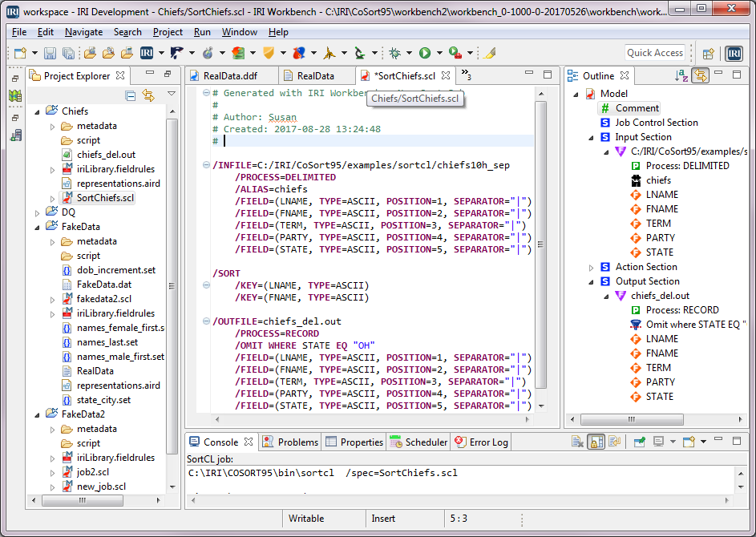The image size is (756, 537).
Task: Toggle Link with Editor in Project Explorer
Action: pos(148,95)
